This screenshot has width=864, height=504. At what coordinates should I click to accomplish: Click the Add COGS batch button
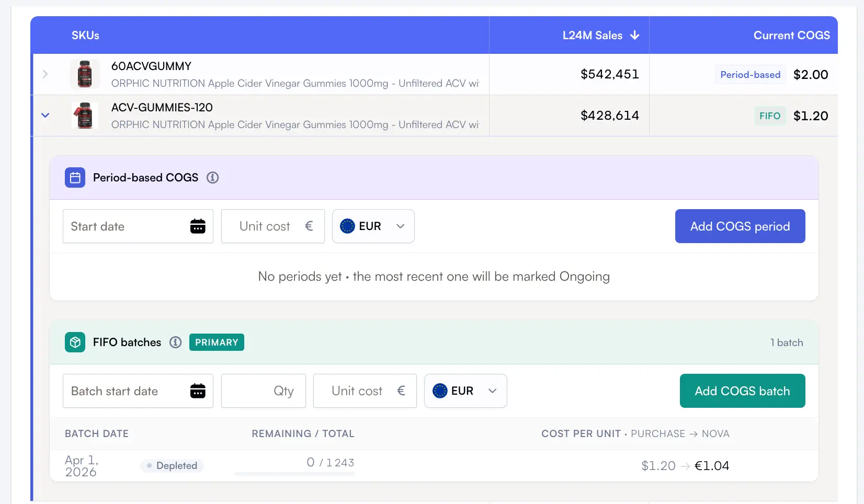tap(742, 391)
